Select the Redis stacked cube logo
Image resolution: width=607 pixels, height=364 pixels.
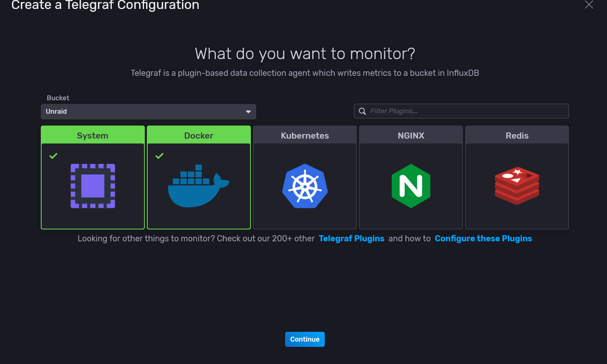(517, 186)
